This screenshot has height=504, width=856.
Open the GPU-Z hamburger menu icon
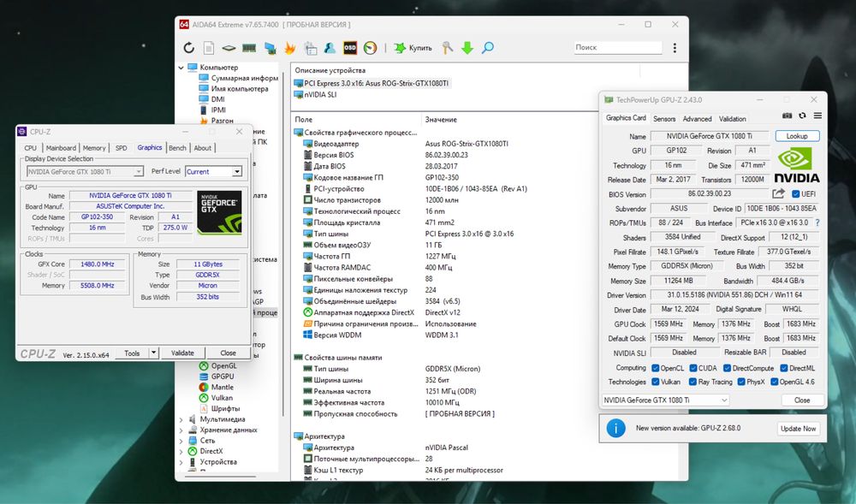pos(817,116)
